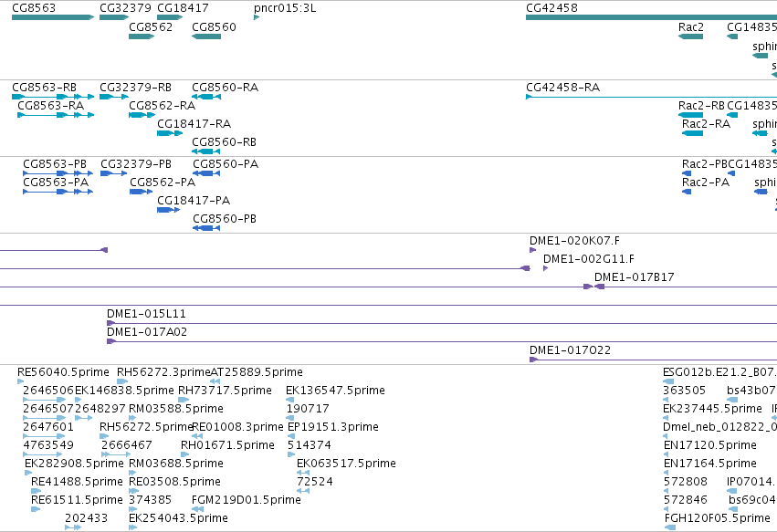Click the DME1-017O22 clone start arrow
This screenshot has height=532, width=777.
534,360
